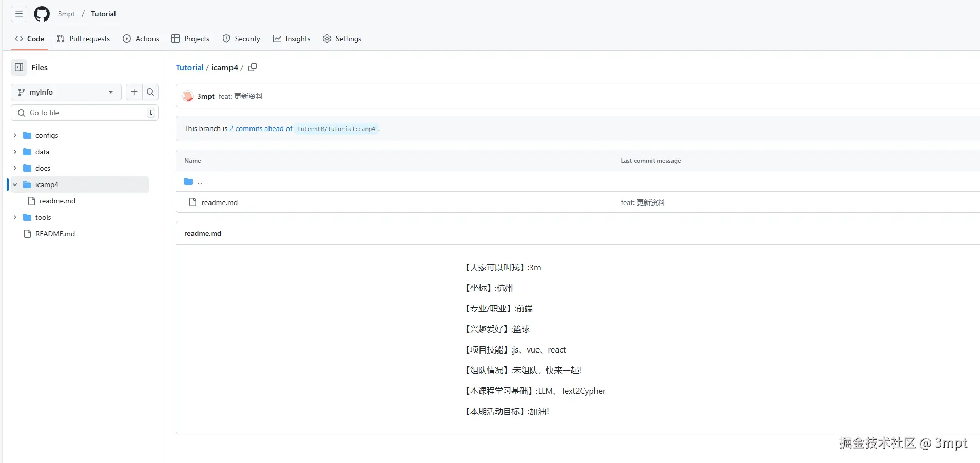Click the data folder icon in tree

[x=28, y=152]
